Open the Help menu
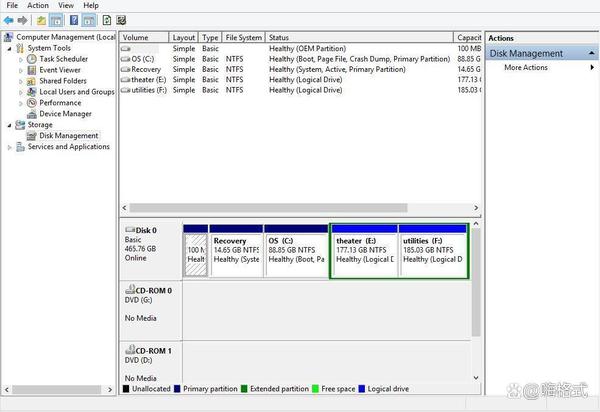 tap(91, 5)
